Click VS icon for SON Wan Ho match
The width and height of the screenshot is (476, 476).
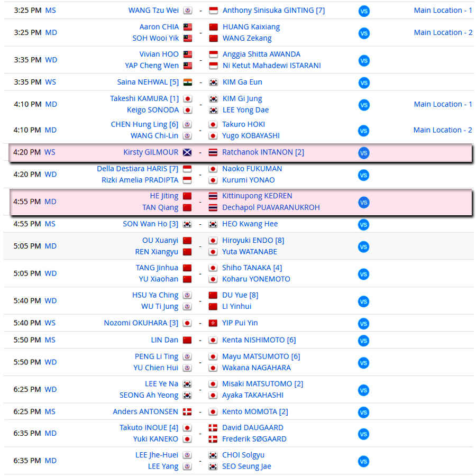(x=364, y=225)
